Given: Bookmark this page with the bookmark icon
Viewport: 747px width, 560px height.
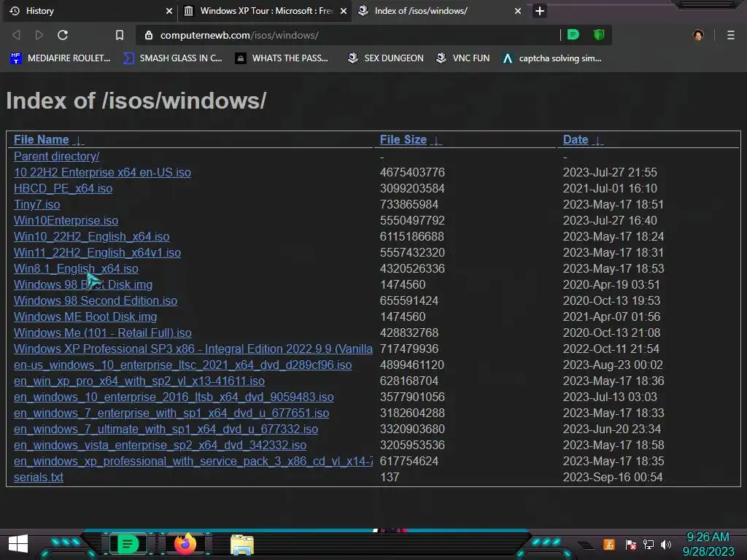Looking at the screenshot, I should (120, 35).
